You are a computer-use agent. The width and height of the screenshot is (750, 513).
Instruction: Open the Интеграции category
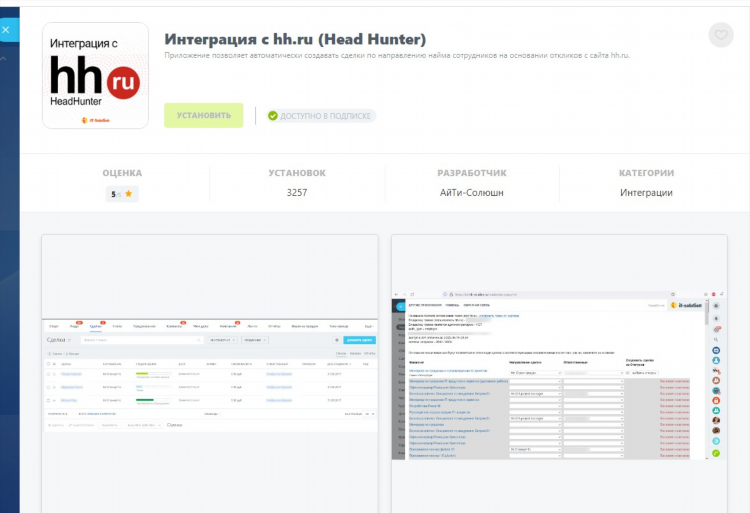click(646, 193)
